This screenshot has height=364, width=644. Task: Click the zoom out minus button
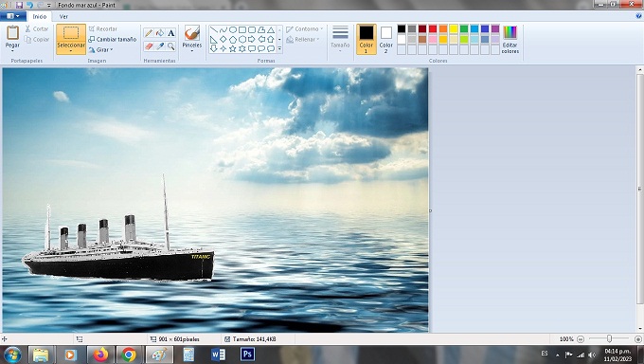pos(581,339)
